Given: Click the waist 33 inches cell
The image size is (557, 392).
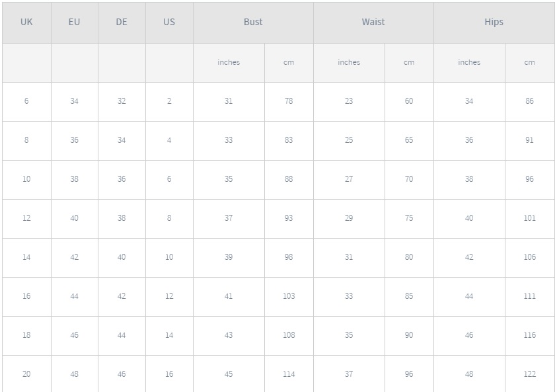Looking at the screenshot, I should 349,297.
